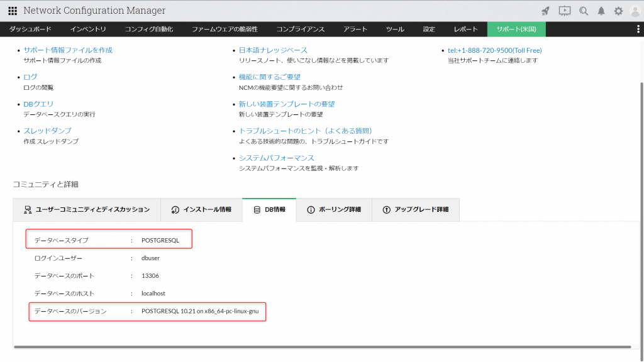Click the toll free telephone number link
Screen dimensions: 644x362
(x=494, y=50)
